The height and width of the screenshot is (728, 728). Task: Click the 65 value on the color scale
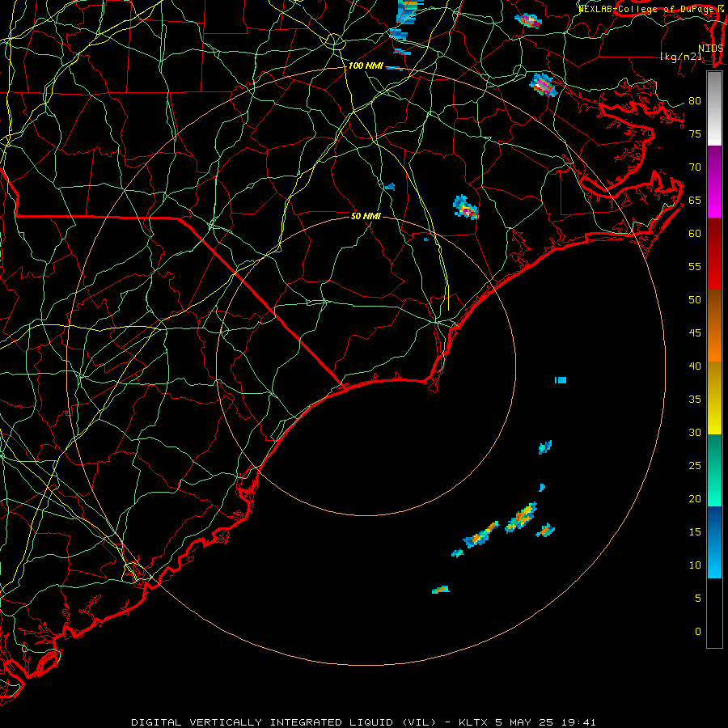pyautogui.click(x=695, y=200)
